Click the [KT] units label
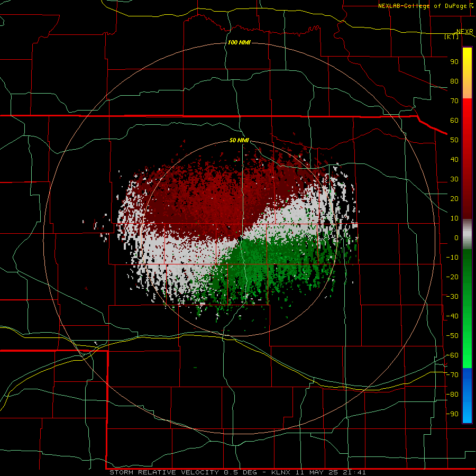The width and height of the screenshot is (476, 476). [x=452, y=36]
